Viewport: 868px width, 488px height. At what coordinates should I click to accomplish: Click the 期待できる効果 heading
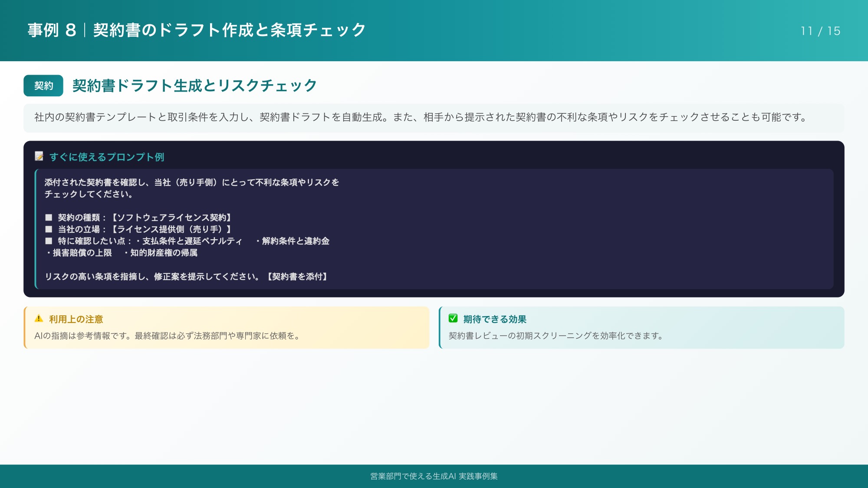tap(495, 319)
